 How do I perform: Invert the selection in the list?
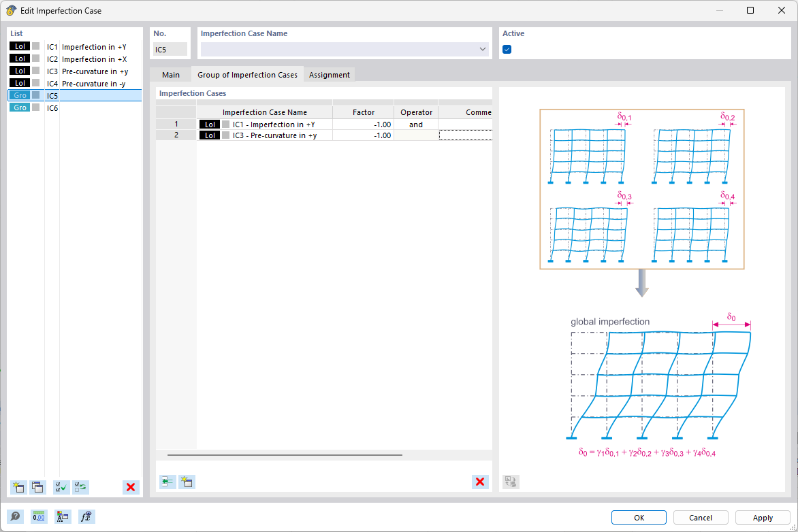[x=80, y=487]
